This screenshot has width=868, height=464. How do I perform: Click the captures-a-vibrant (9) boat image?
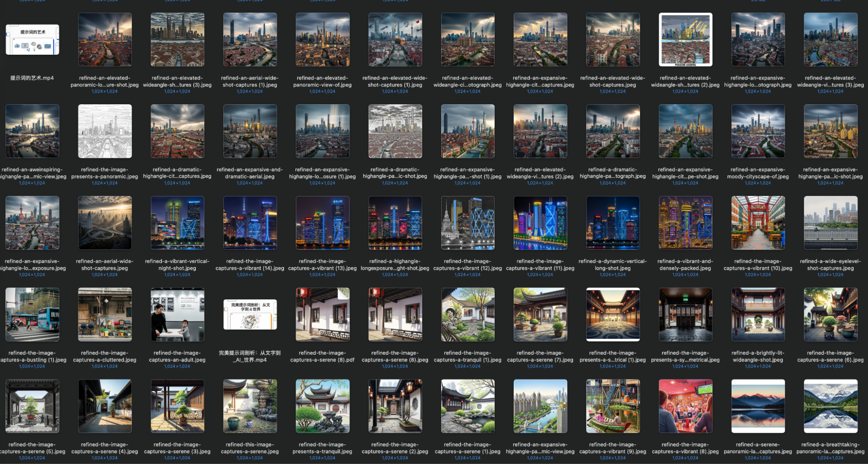click(x=613, y=406)
